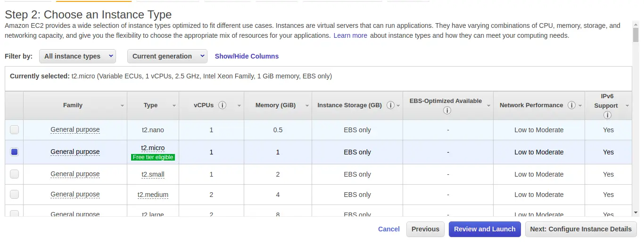Click the Family column header
This screenshot has height=247, width=644.
75,105
